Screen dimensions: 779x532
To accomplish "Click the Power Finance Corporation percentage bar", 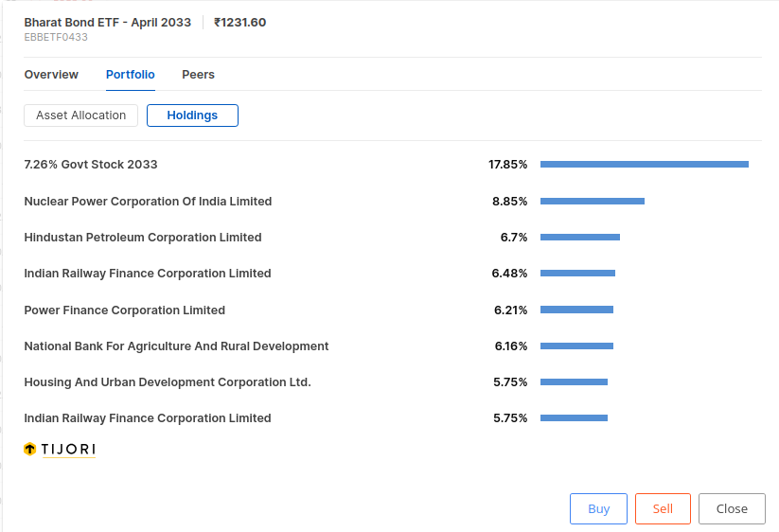I will click(x=576, y=310).
